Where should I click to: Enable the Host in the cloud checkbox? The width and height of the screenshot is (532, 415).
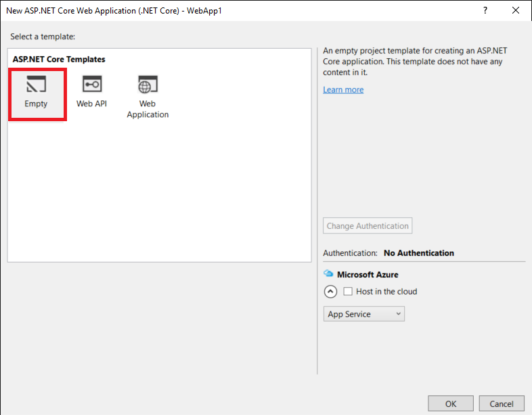(x=349, y=292)
